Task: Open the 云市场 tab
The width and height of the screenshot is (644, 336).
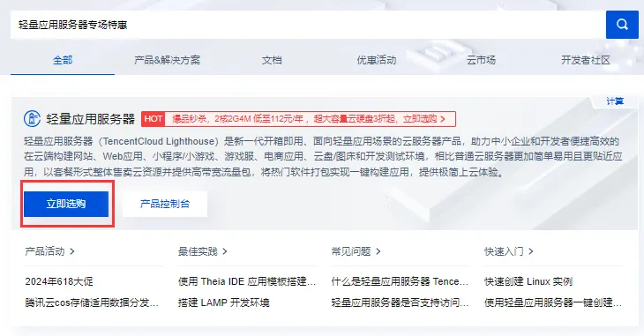Action: click(481, 60)
